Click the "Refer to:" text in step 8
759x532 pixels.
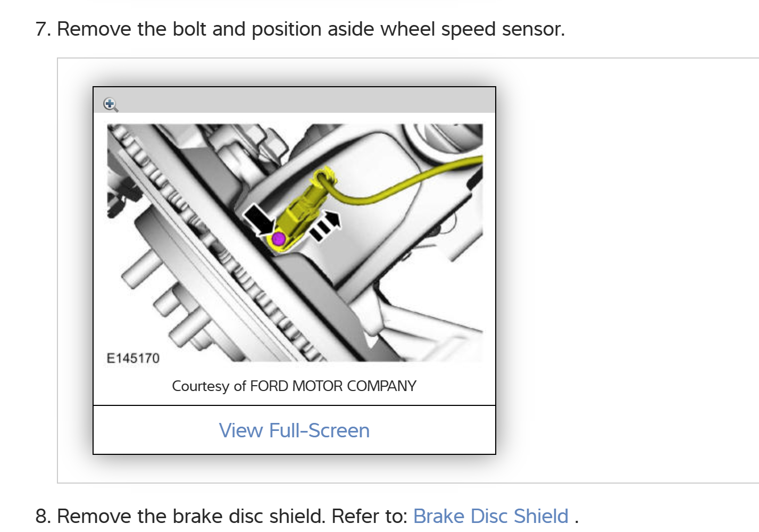click(x=370, y=516)
